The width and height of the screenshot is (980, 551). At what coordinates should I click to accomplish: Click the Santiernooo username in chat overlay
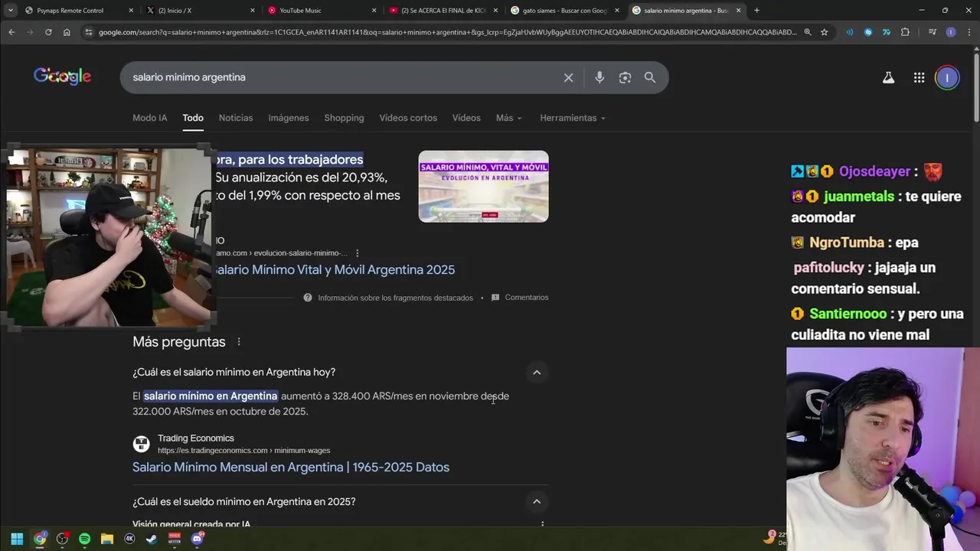(x=848, y=315)
